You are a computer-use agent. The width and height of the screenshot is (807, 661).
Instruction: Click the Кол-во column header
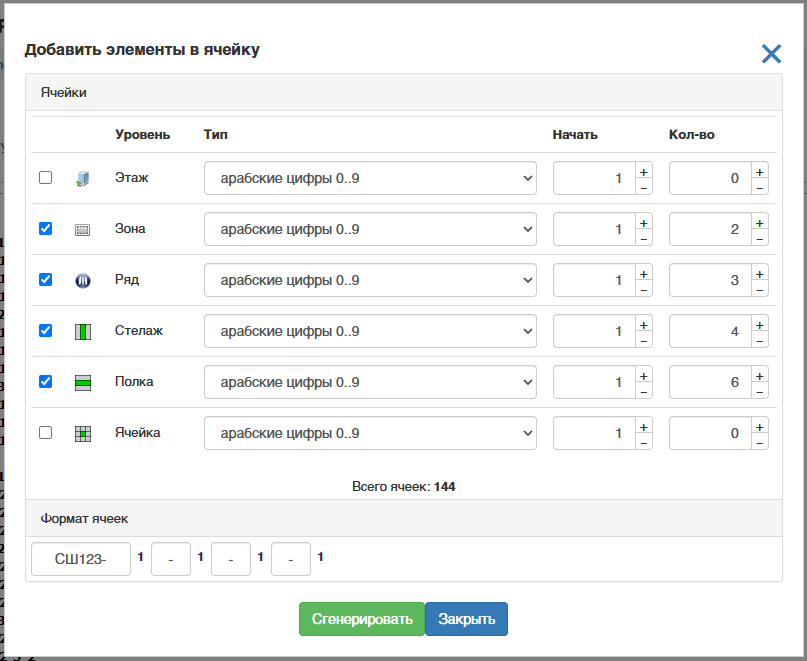click(x=692, y=135)
